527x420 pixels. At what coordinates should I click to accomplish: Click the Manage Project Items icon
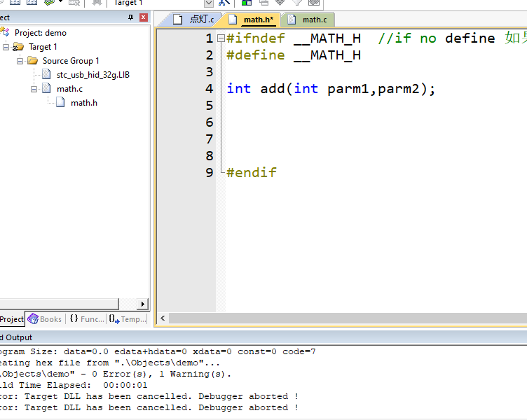click(x=247, y=3)
